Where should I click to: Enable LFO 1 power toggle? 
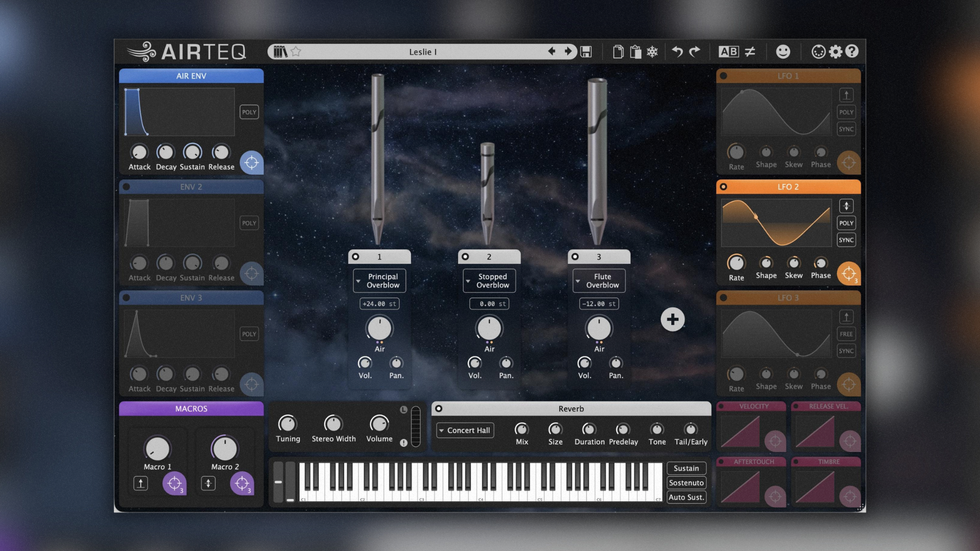(724, 76)
